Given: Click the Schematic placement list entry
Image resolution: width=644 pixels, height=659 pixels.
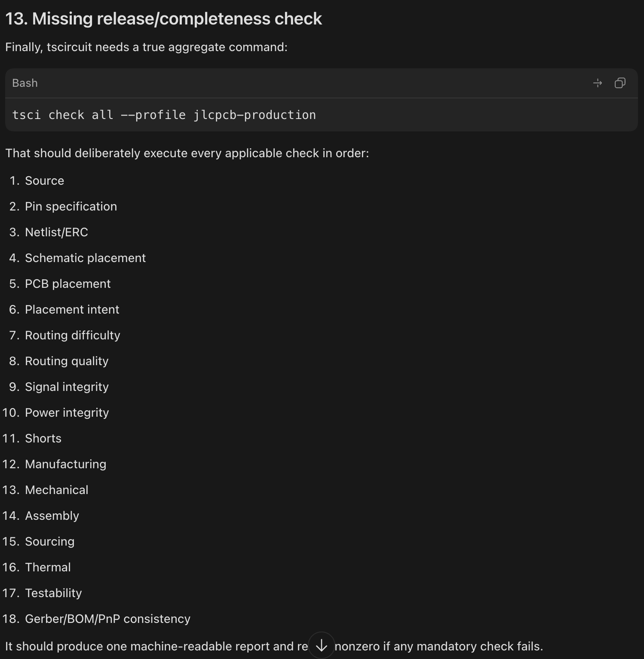Looking at the screenshot, I should tap(85, 258).
